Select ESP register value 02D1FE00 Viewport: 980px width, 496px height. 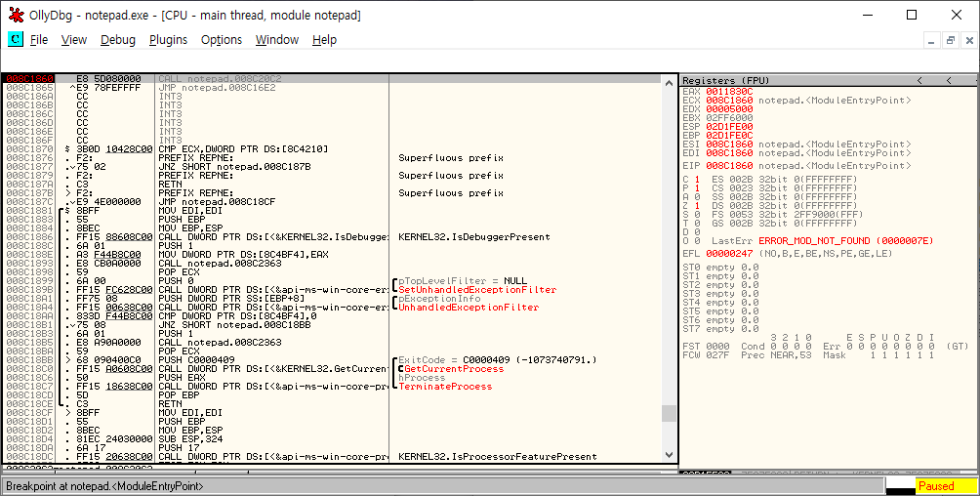click(729, 126)
